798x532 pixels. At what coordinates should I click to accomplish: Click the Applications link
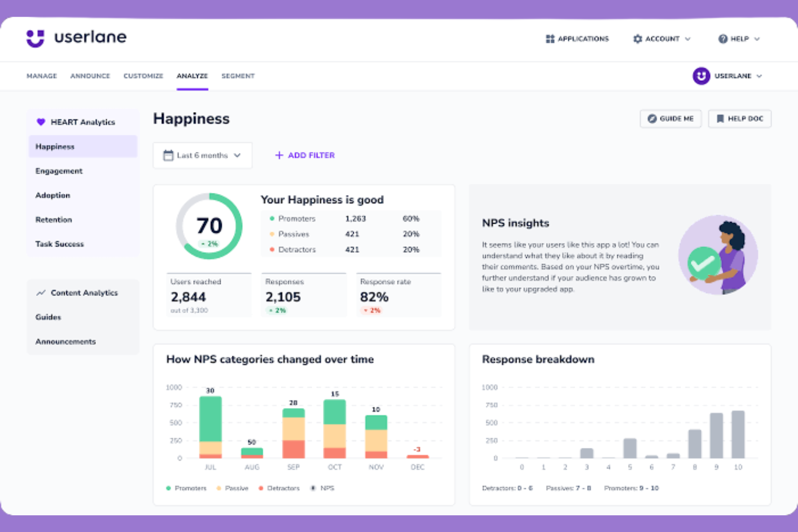tap(577, 39)
